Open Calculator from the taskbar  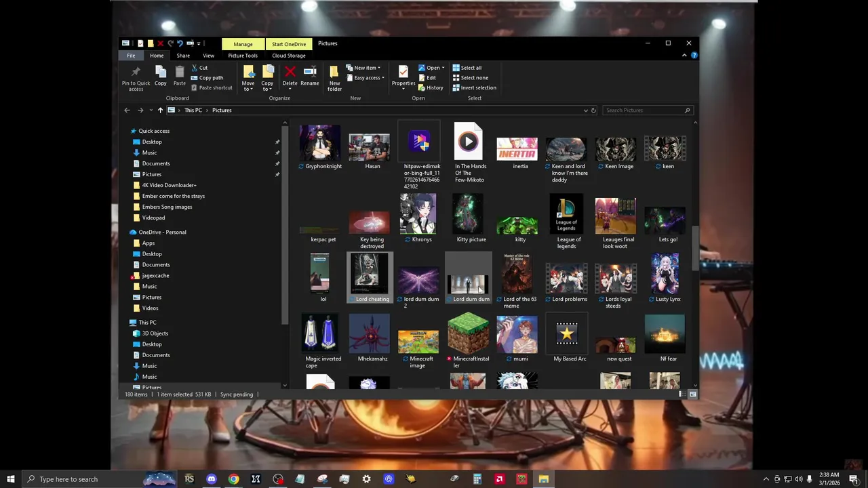477,479
